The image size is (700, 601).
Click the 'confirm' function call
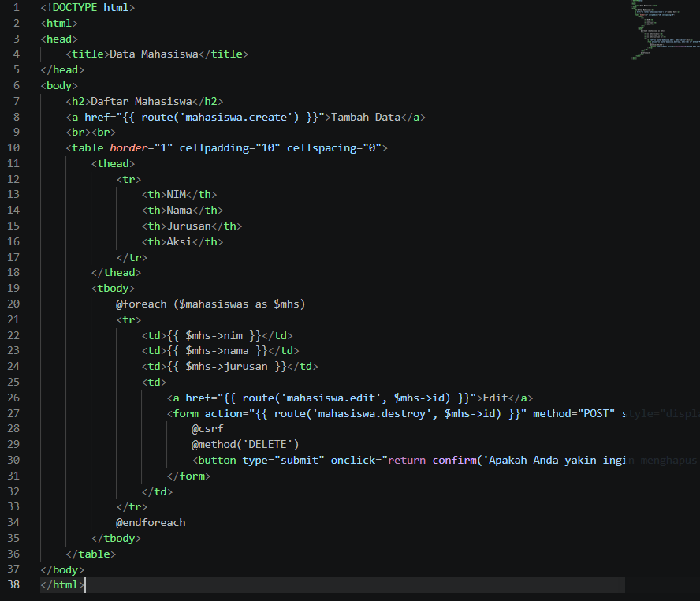(x=455, y=461)
